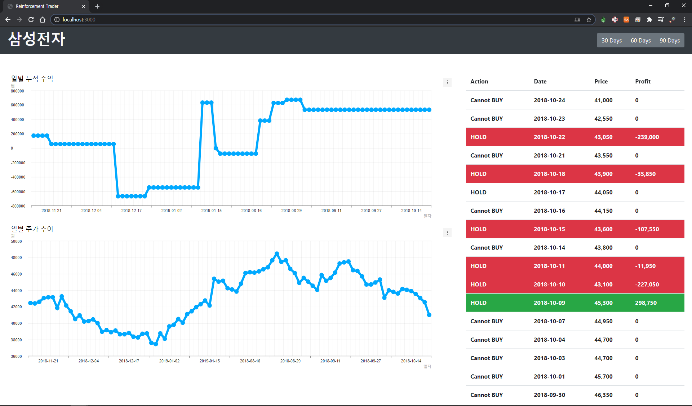Select the Cannot BUY row dated 2018-10-16

click(x=575, y=211)
